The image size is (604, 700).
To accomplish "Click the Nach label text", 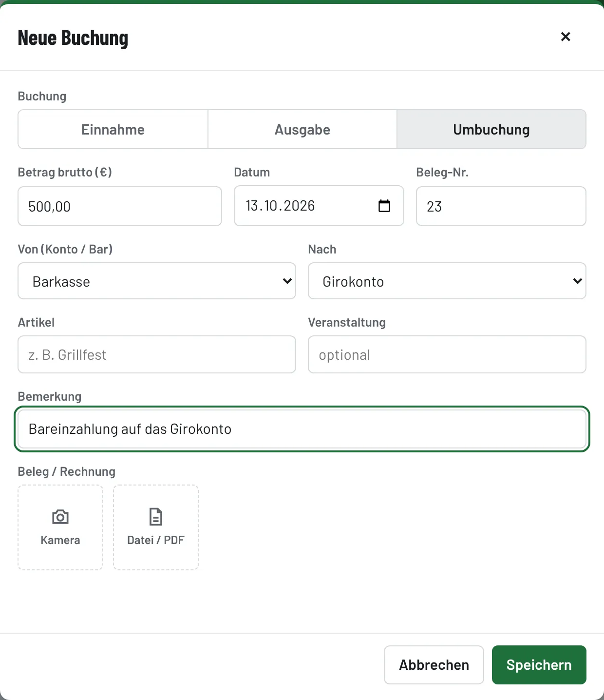I will (x=322, y=249).
